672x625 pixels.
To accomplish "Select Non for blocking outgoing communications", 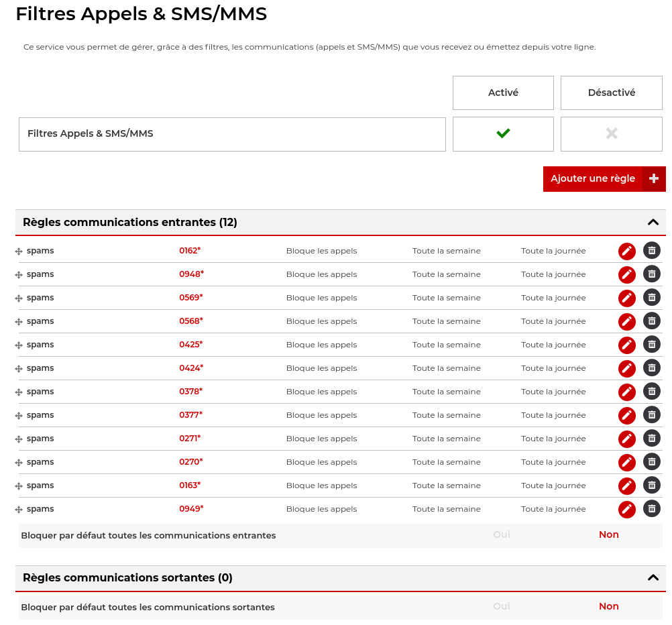I will 608,606.
